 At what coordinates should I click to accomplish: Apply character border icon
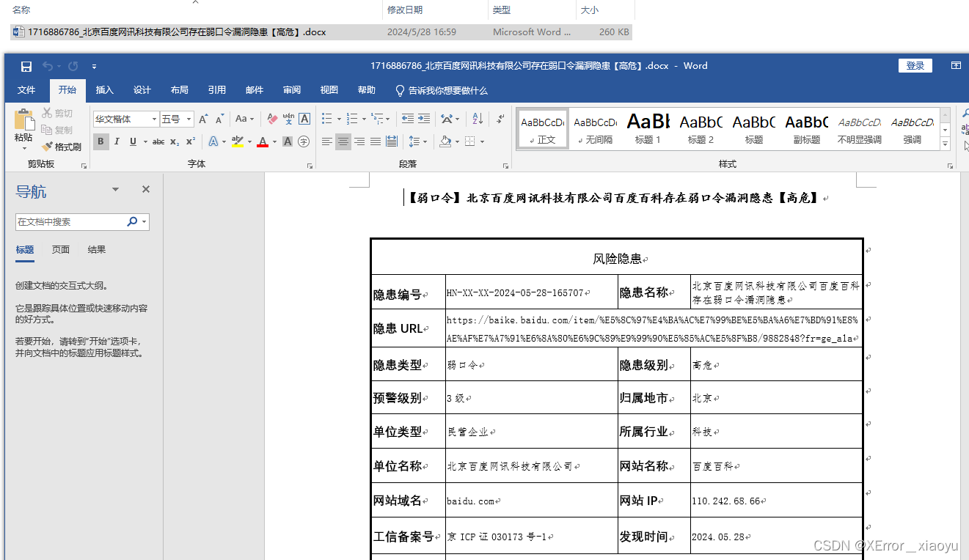click(304, 119)
